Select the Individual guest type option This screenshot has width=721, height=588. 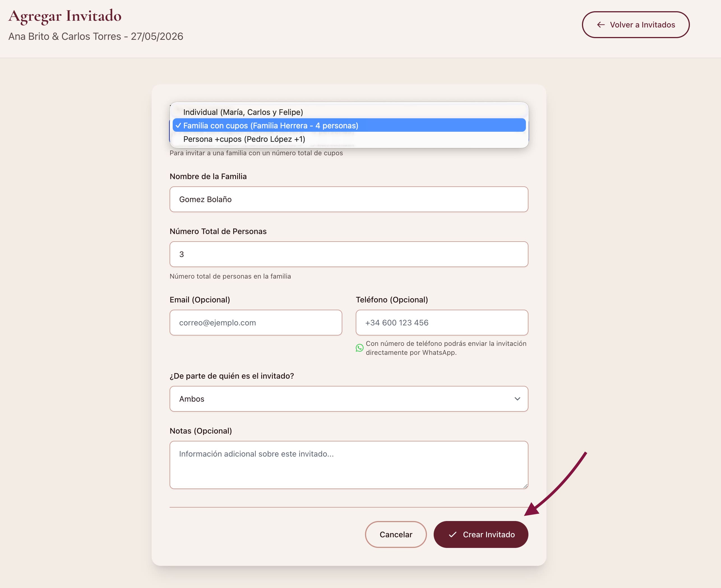pos(243,112)
